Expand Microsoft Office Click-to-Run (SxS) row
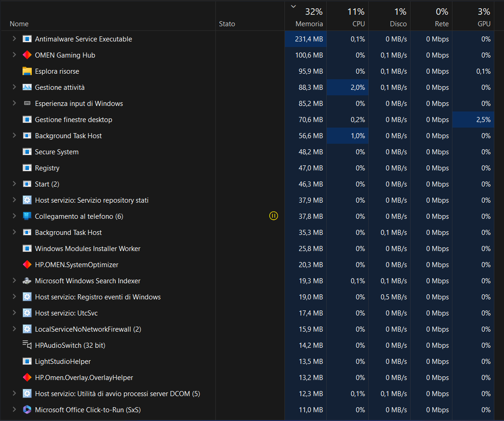 14,409
